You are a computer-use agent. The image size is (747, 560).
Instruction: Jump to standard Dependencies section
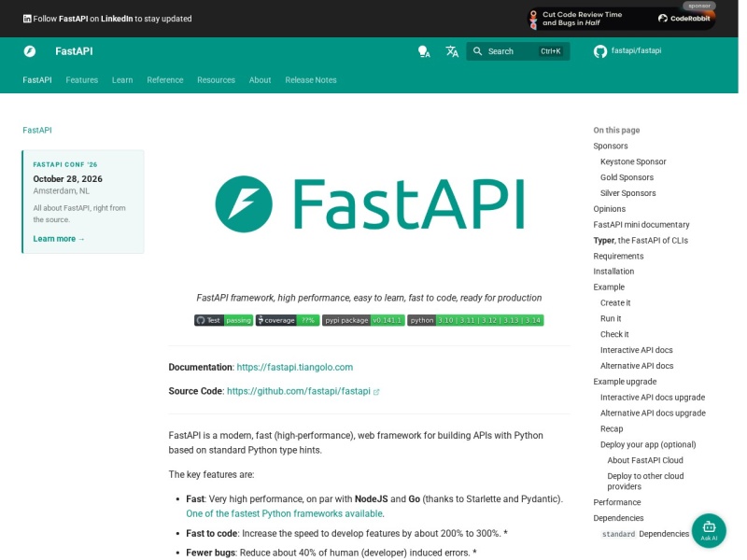(645, 533)
